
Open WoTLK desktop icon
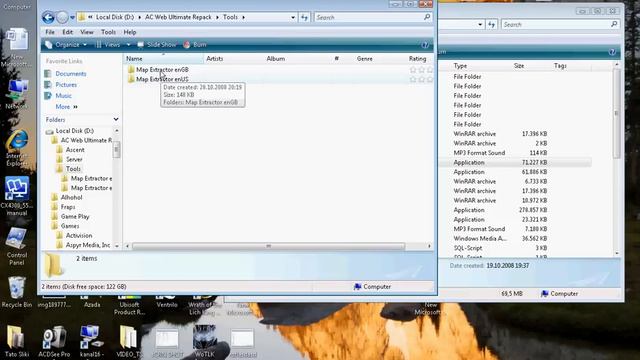(x=204, y=342)
